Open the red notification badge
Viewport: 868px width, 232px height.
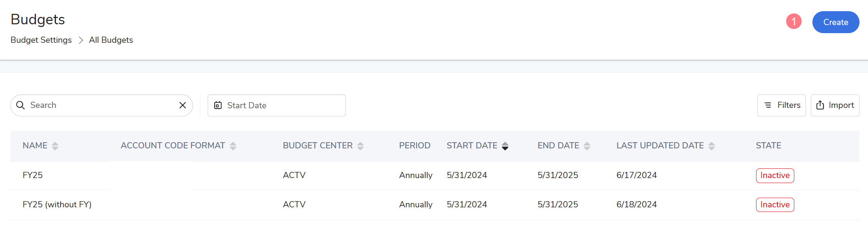click(x=794, y=21)
